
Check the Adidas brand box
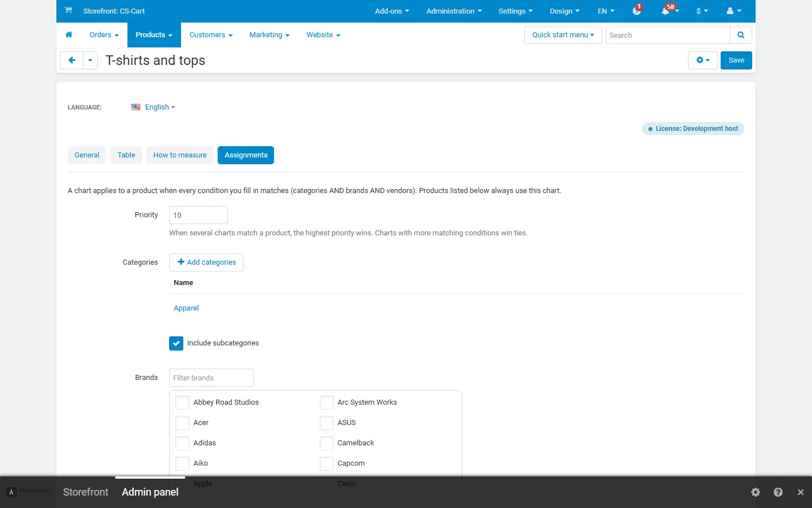pos(182,443)
